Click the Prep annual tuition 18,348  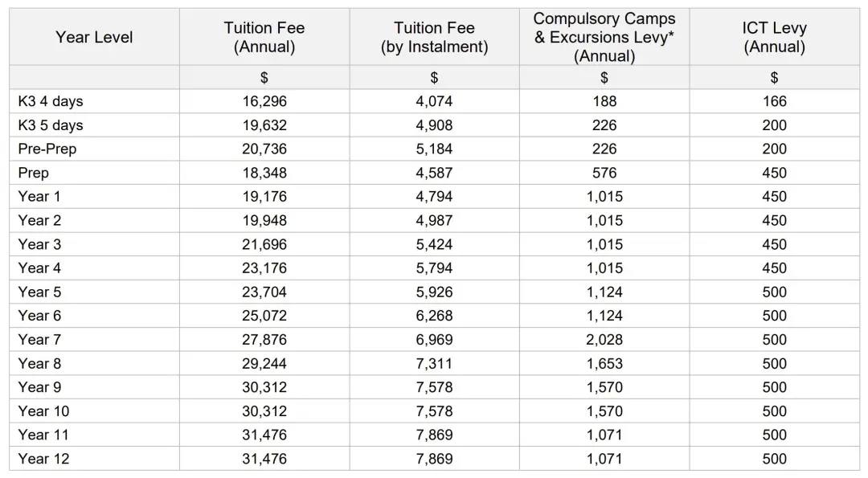[x=264, y=173]
